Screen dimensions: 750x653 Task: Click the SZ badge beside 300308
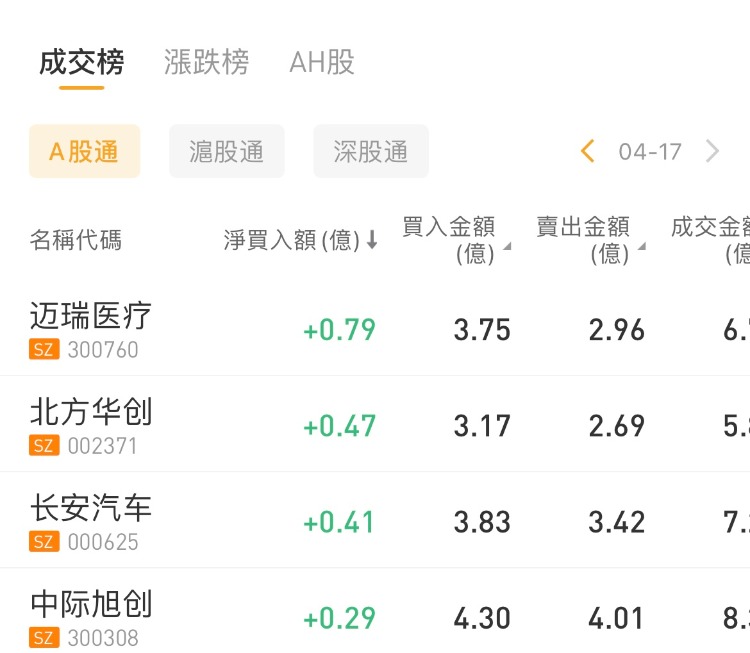pos(43,637)
